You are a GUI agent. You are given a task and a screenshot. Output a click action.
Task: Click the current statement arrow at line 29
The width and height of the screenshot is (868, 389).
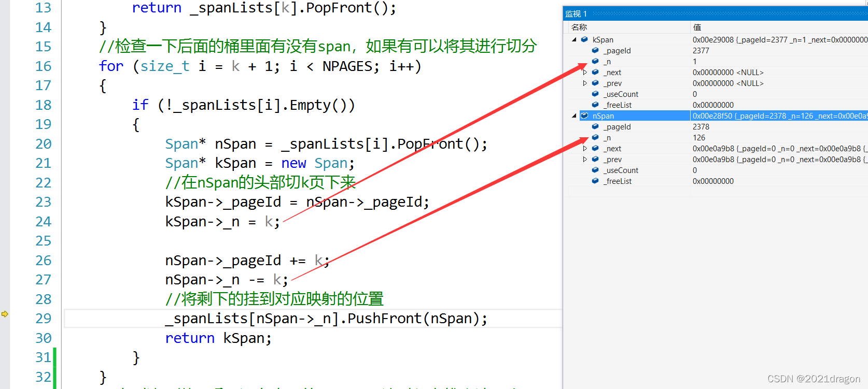click(x=5, y=314)
